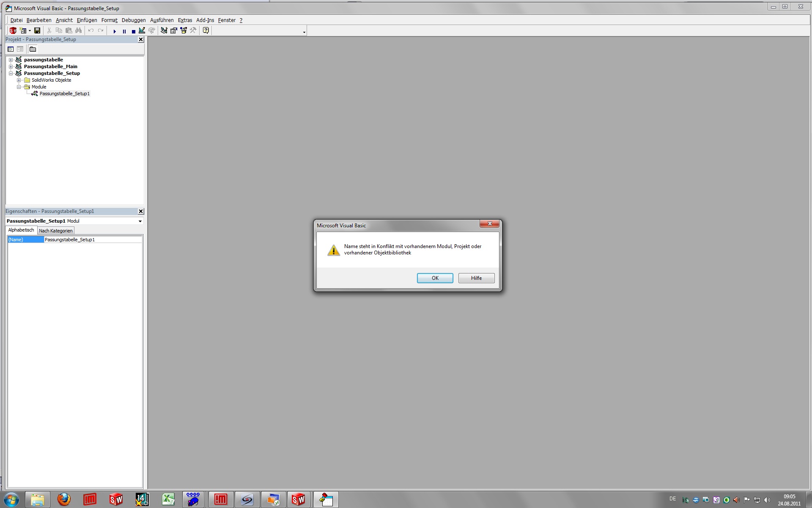Toggle Folders icon in Project panel
This screenshot has width=812, height=508.
(33, 49)
